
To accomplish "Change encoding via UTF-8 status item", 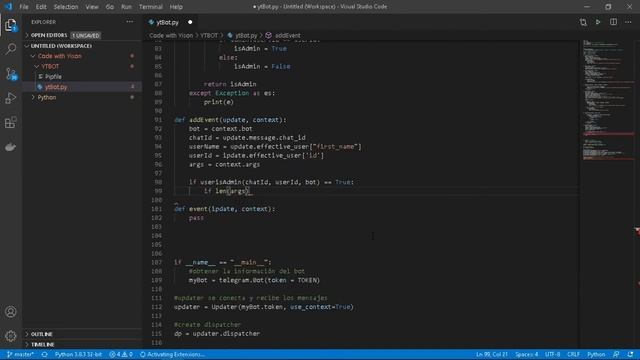I will point(552,354).
